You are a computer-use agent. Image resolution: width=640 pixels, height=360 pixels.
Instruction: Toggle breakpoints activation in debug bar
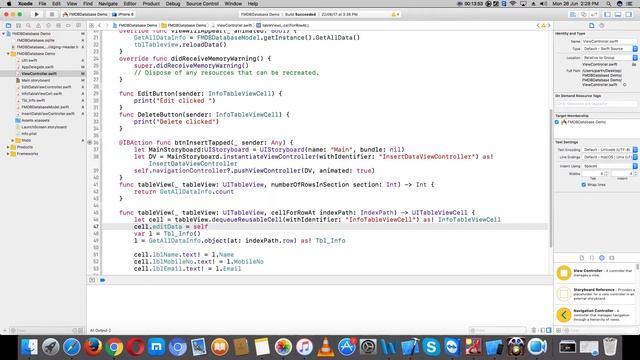[102, 280]
